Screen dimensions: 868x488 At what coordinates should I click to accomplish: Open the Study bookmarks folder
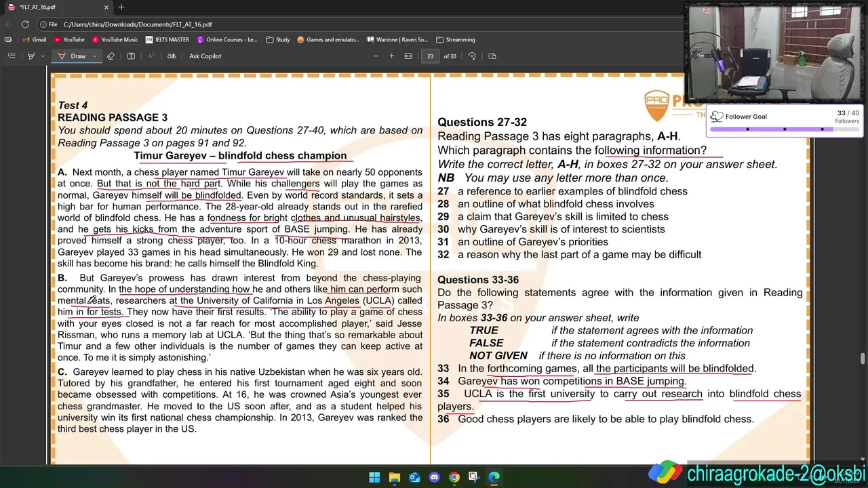coord(278,39)
